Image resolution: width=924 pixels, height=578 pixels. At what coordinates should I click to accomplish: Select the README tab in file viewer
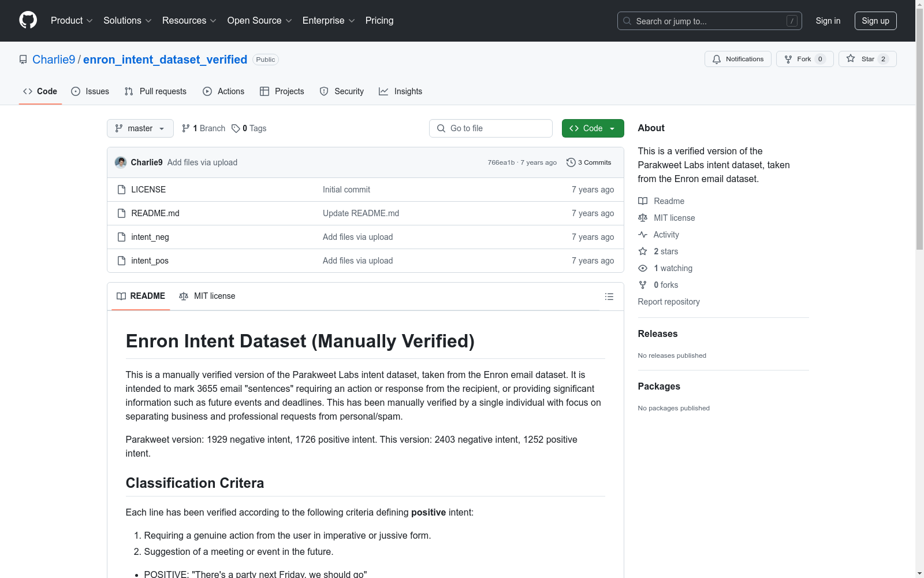(x=141, y=296)
